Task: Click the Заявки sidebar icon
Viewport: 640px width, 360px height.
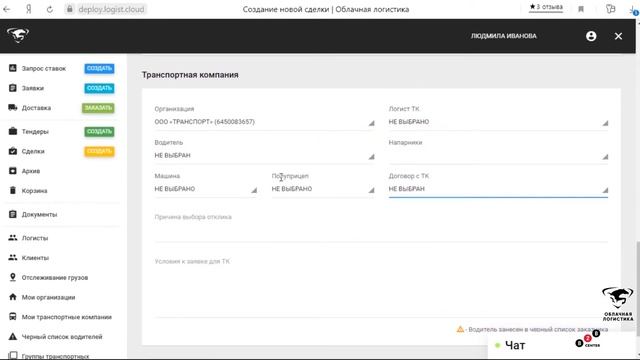Action: click(x=13, y=88)
